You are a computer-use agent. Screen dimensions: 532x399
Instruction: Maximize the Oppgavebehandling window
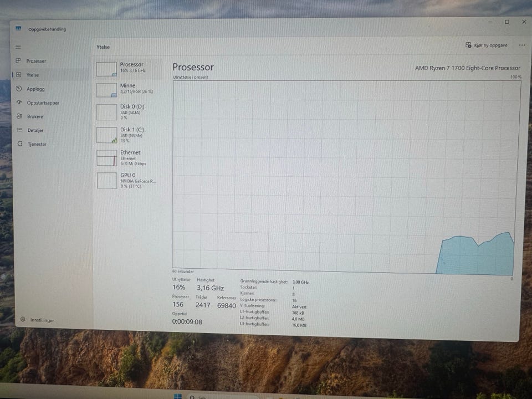tap(507, 22)
